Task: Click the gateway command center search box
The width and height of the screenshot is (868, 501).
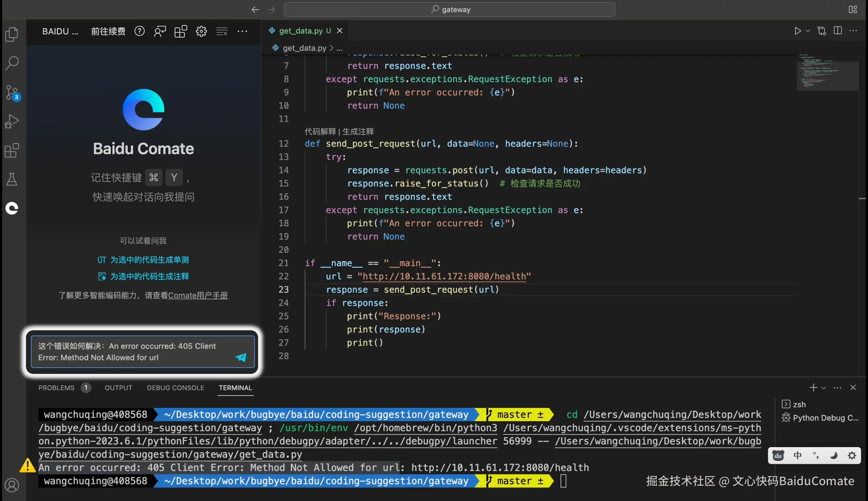Action: 449,9
